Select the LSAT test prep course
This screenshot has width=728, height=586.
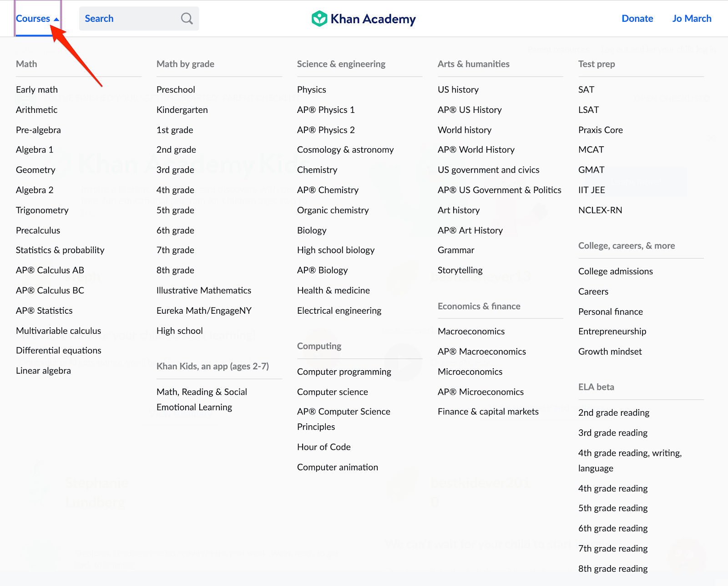click(588, 110)
